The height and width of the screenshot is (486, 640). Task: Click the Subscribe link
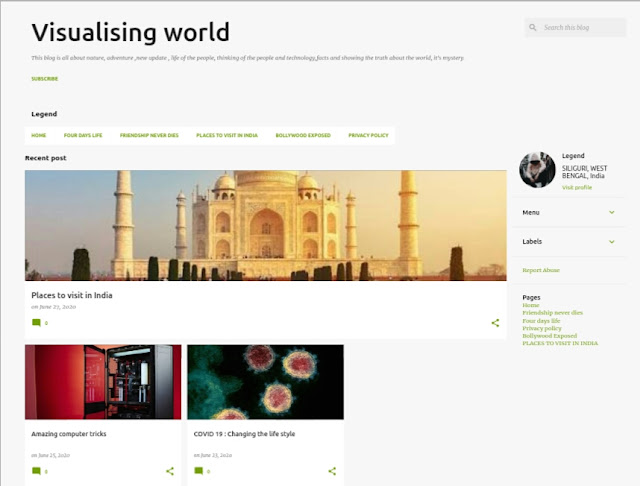(44, 79)
